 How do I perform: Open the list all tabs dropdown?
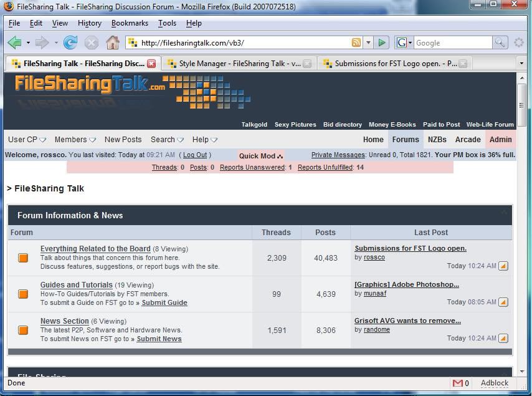[x=522, y=64]
